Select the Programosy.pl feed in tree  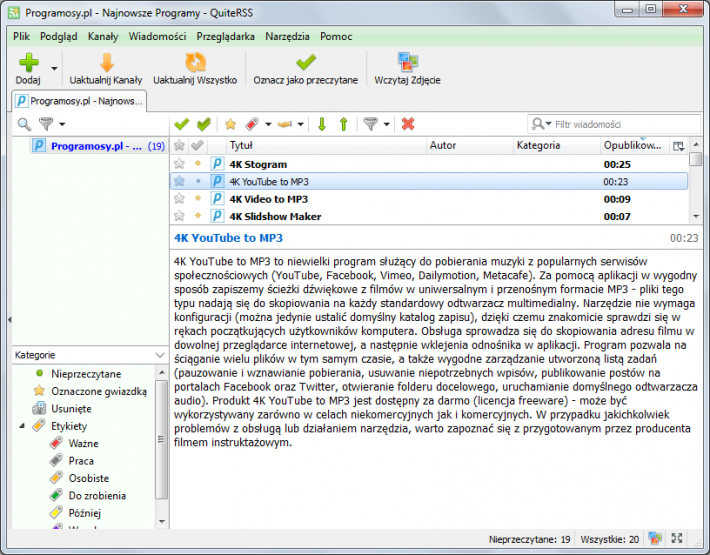click(x=98, y=146)
